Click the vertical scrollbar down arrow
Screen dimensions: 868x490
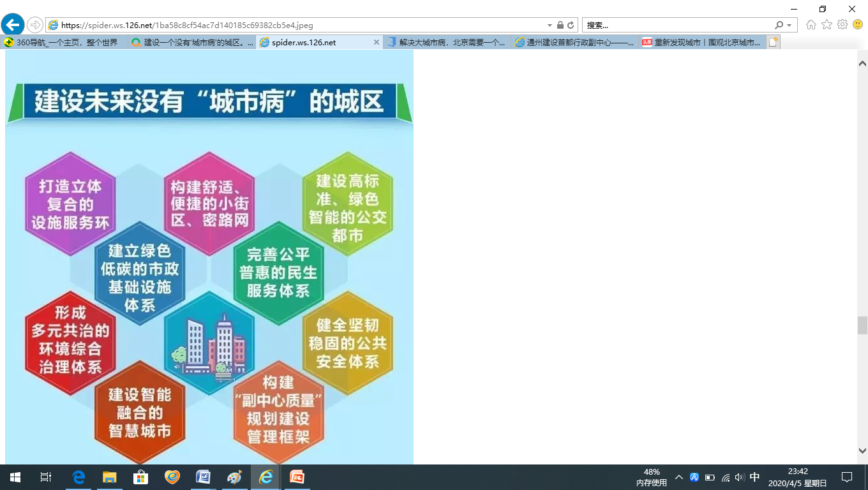[862, 450]
